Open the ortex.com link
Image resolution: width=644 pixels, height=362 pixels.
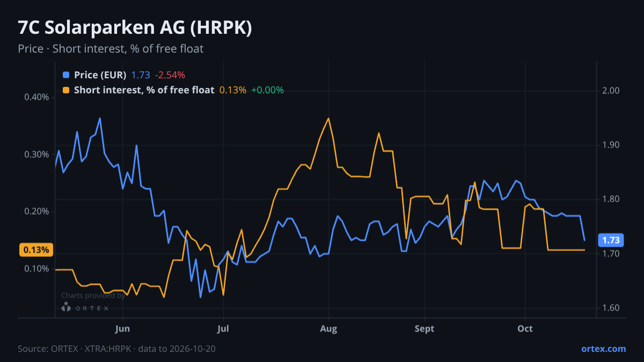tap(604, 349)
